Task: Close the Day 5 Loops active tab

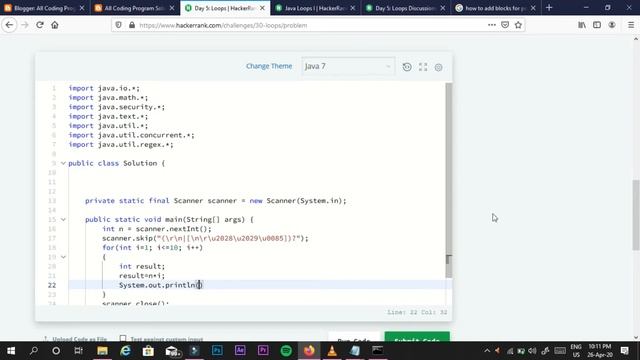Action: coord(262,8)
